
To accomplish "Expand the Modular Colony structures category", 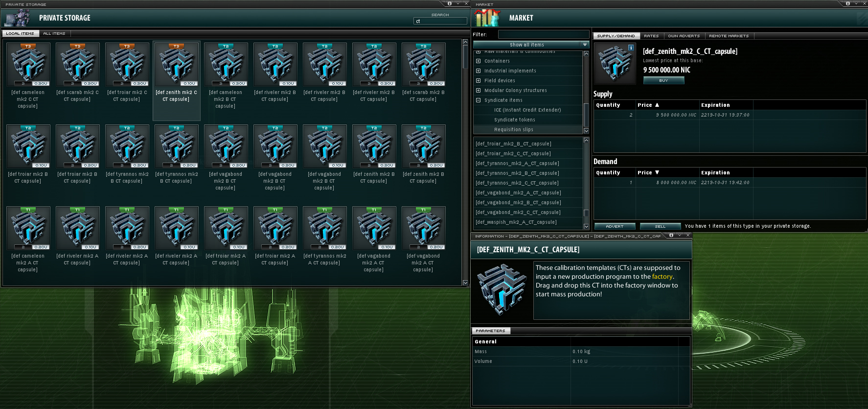I will coord(479,91).
